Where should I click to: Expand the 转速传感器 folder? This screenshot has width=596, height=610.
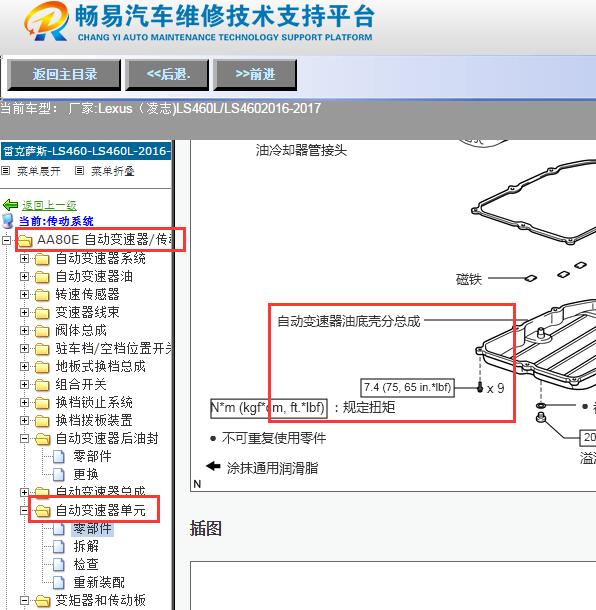coord(24,294)
